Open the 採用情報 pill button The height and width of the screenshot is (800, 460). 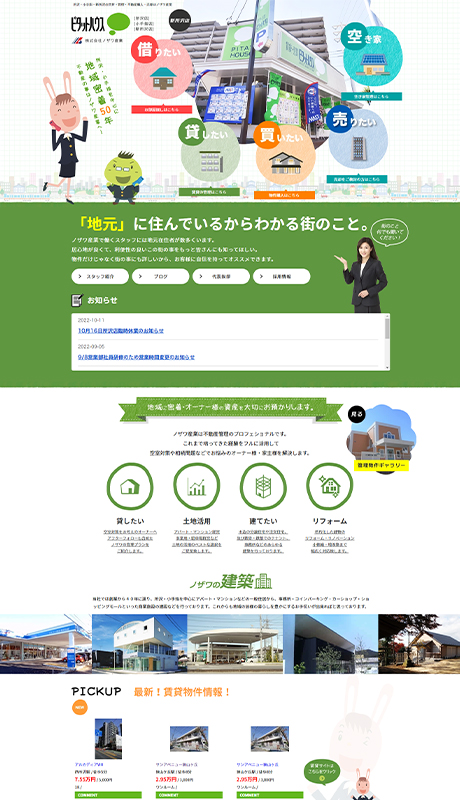coord(282,276)
